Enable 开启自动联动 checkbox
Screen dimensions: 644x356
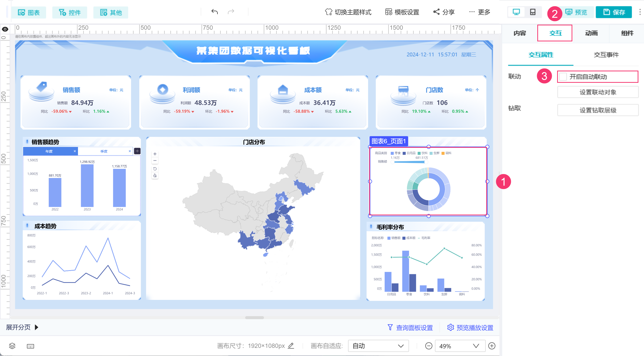563,77
